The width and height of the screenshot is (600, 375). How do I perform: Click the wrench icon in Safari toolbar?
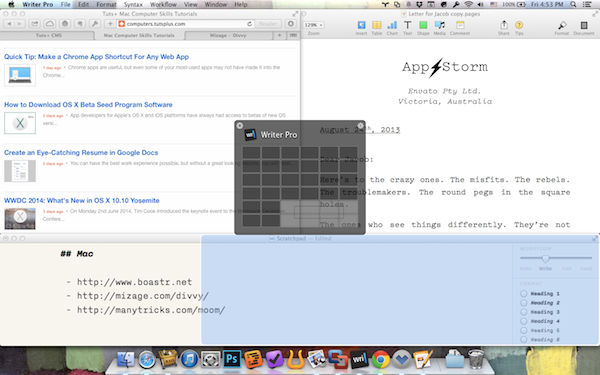(95, 24)
